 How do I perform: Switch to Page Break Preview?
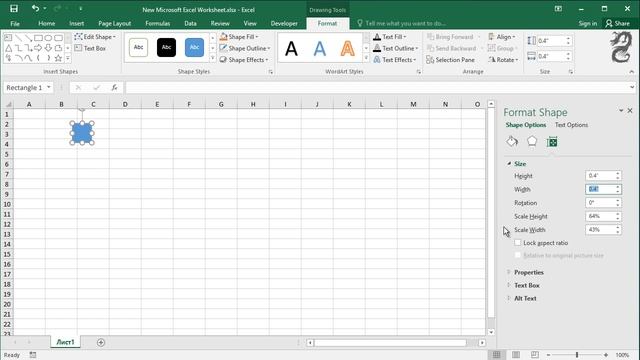(535, 355)
